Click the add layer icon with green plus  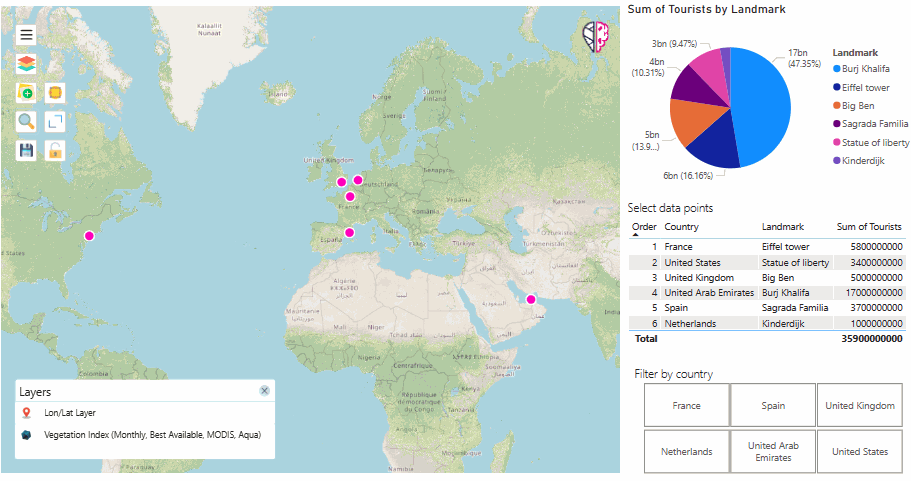26,93
